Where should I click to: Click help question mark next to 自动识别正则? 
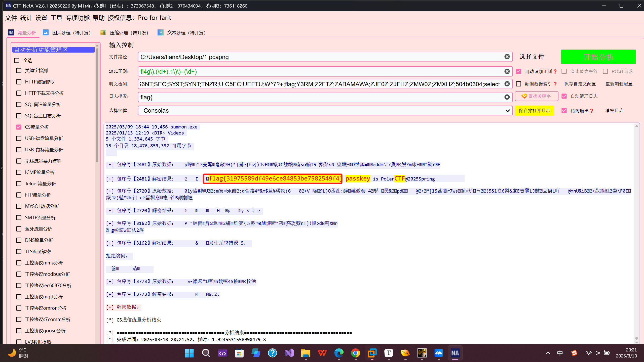tap(555, 72)
